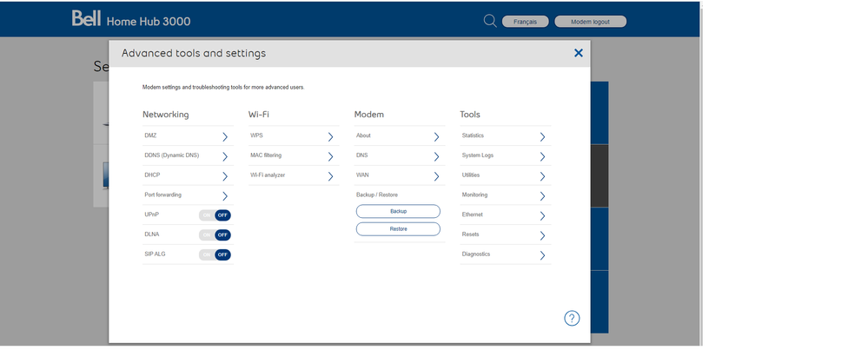Open the Wi-Fi analyzer entry
868x363 pixels.
click(x=268, y=175)
